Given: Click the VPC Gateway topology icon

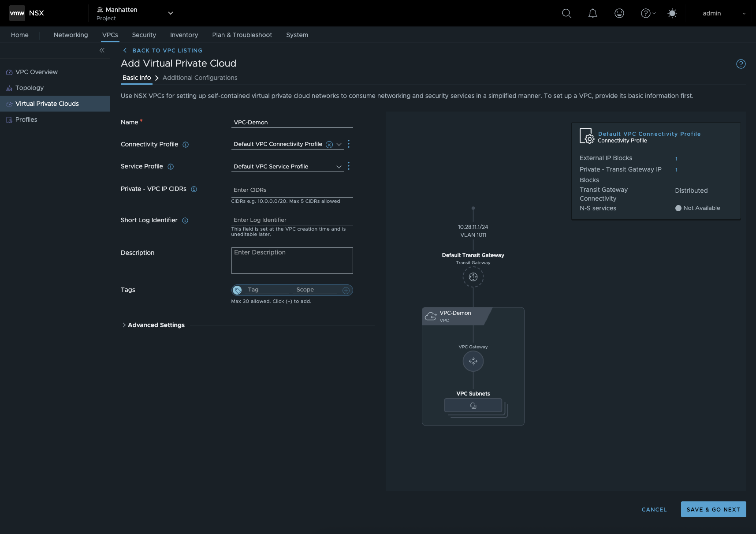Looking at the screenshot, I should tap(473, 362).
